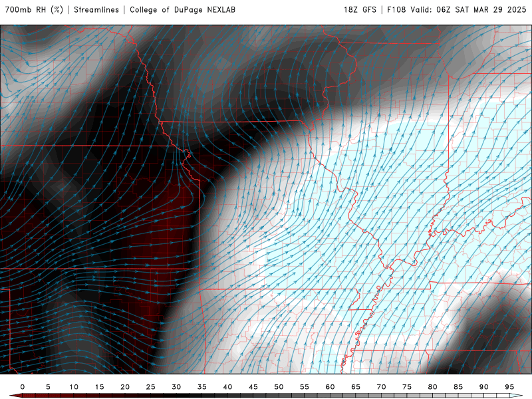Click the colorbar label "70"
Screen dimensions: 532x399
click(x=381, y=387)
